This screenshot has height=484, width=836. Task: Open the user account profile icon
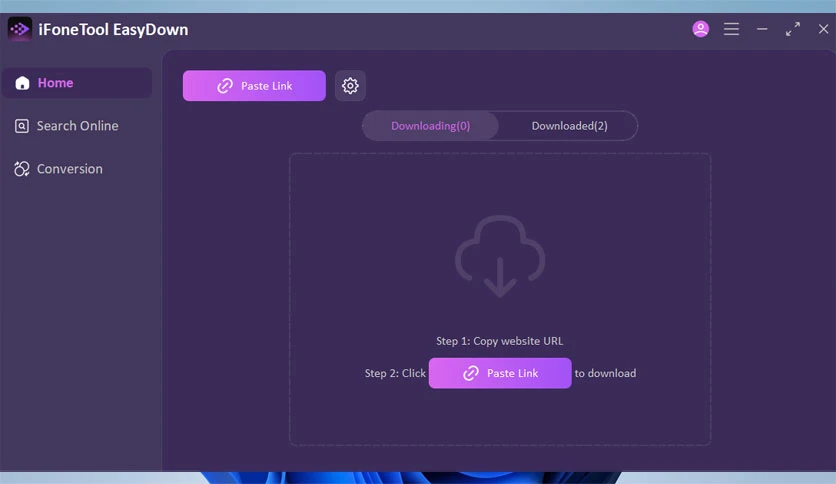(x=701, y=29)
